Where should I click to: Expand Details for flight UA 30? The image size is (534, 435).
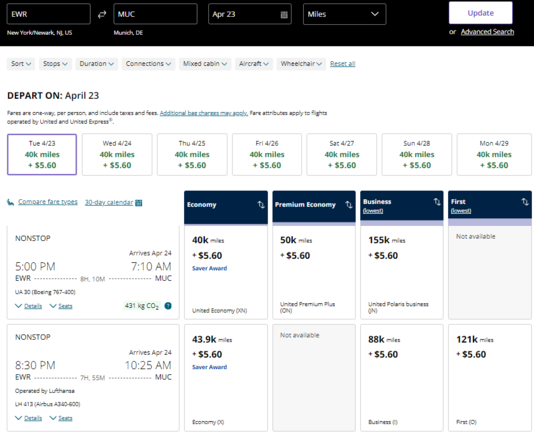point(29,306)
